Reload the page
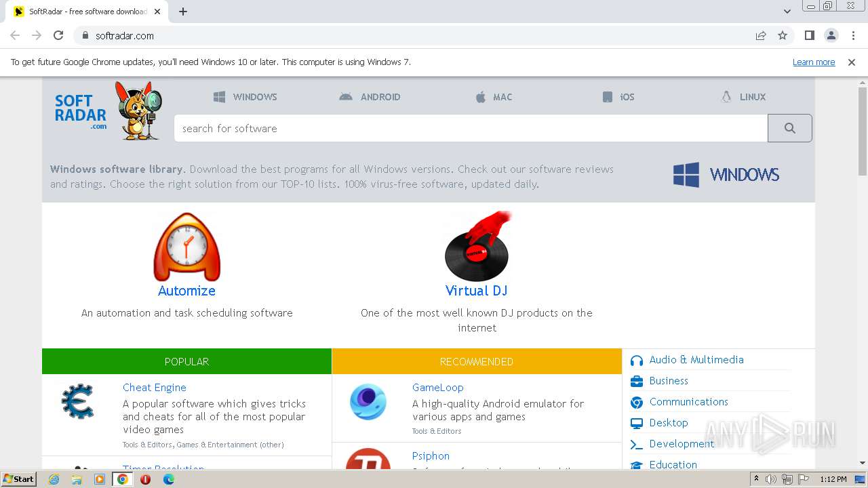868x488 pixels. click(58, 35)
